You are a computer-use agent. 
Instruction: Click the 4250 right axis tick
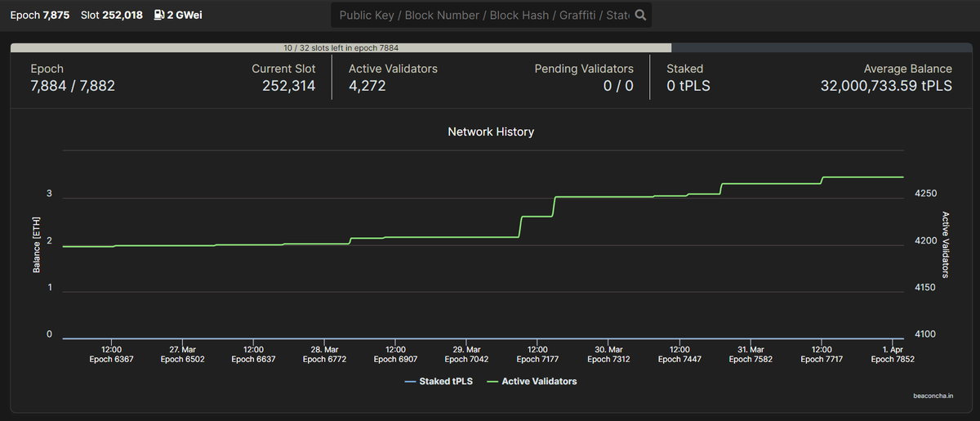click(925, 194)
